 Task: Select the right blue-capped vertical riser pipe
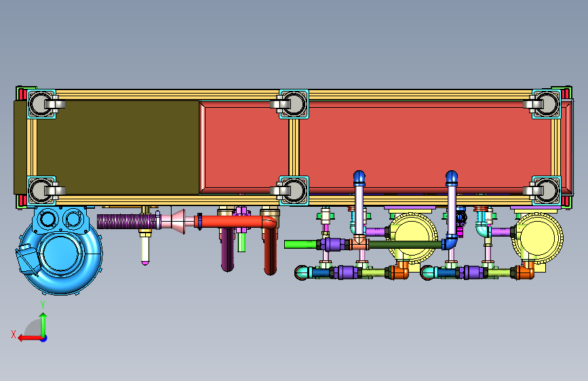click(x=452, y=204)
